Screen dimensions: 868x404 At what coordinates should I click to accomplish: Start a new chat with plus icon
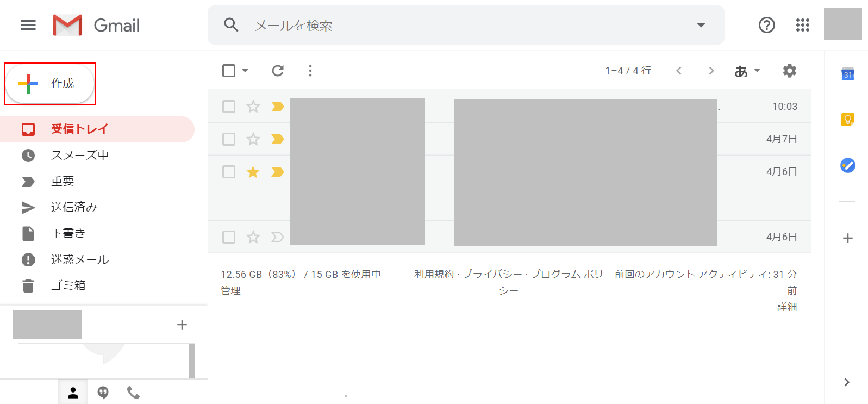pyautogui.click(x=182, y=325)
